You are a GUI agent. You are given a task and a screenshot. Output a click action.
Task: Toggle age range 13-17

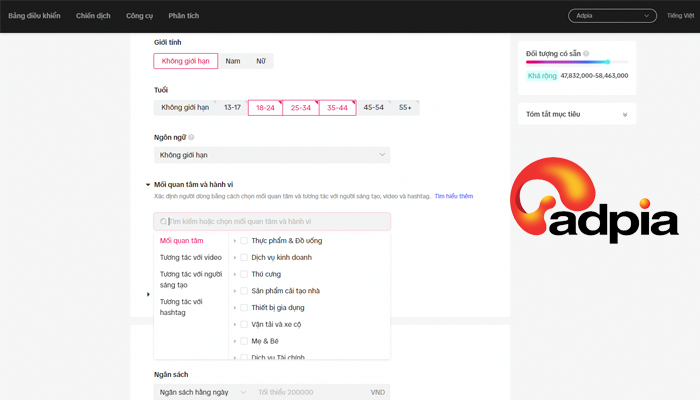232,108
